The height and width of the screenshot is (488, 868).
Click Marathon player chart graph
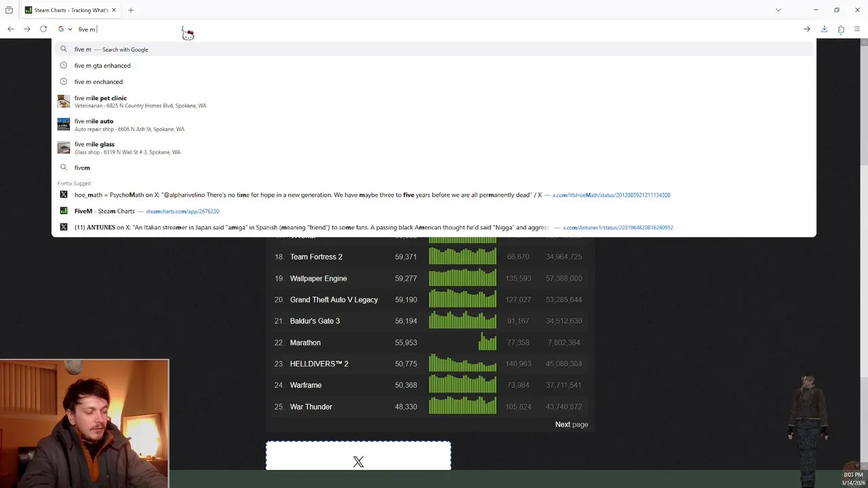point(462,342)
